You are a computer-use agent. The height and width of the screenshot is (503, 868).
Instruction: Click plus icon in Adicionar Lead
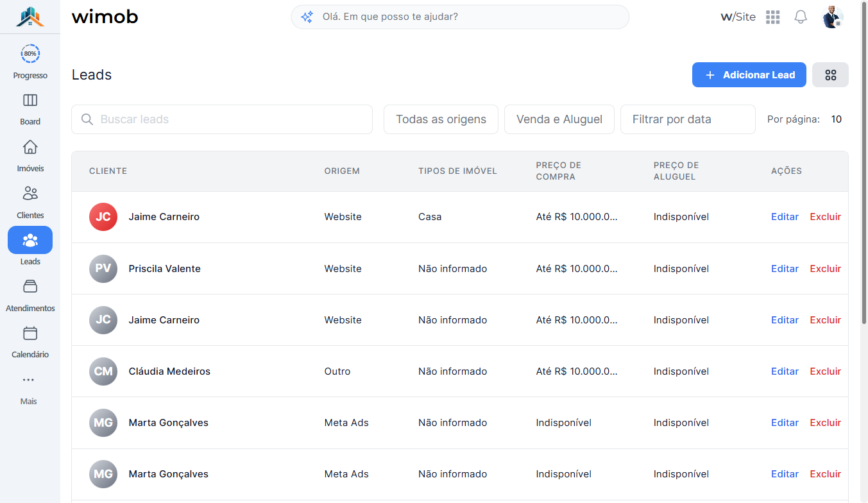[710, 75]
